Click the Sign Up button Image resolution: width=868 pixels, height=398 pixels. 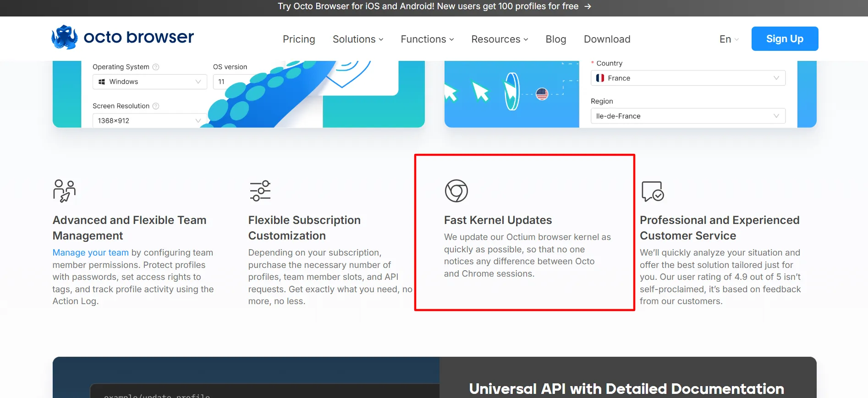pos(785,39)
